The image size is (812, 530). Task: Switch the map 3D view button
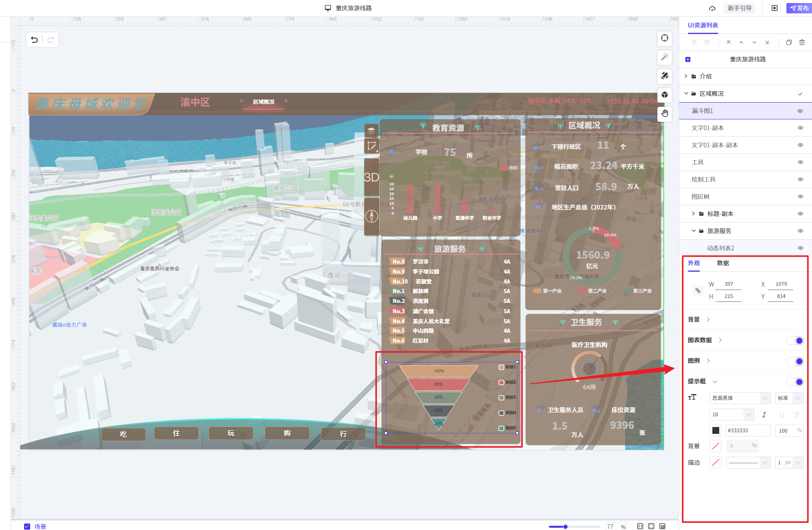coord(371,177)
